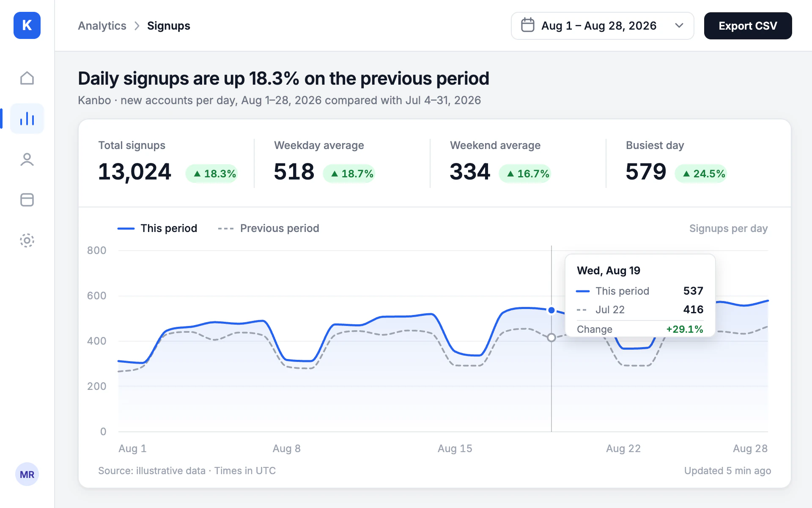Click the hollow previous-period point on Aug 19
Viewport: 812px width, 508px height.
(551, 337)
